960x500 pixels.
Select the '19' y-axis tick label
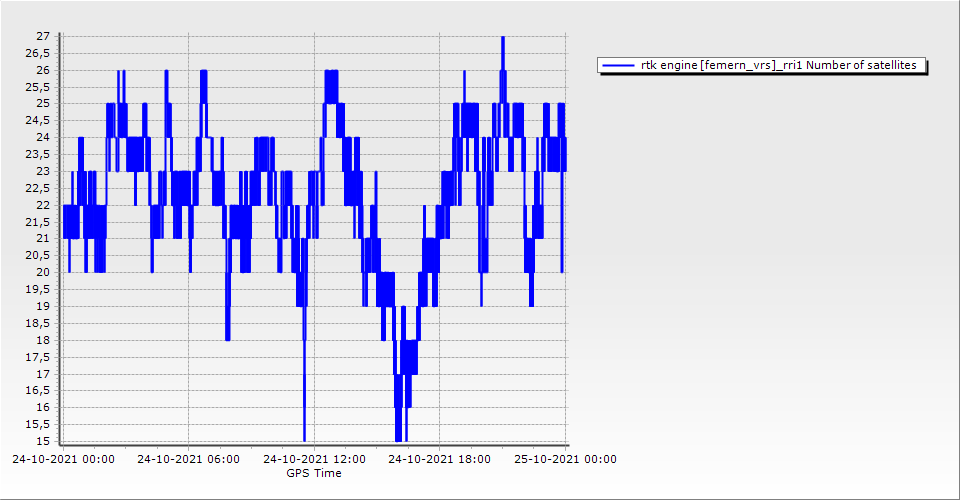point(43,306)
